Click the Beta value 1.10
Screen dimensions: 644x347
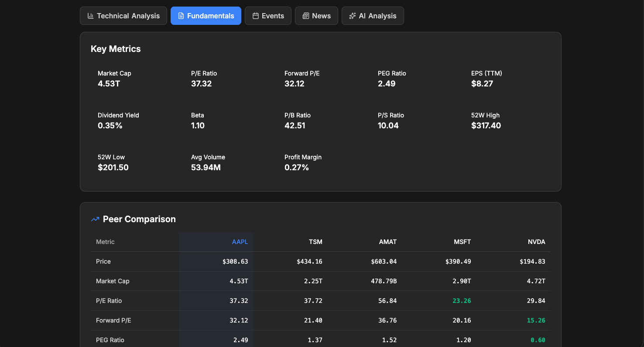(198, 126)
